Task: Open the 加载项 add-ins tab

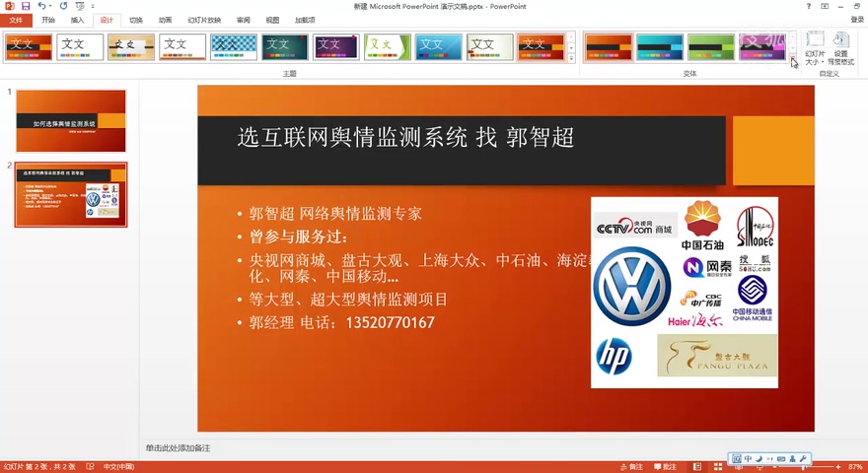Action: tap(305, 21)
